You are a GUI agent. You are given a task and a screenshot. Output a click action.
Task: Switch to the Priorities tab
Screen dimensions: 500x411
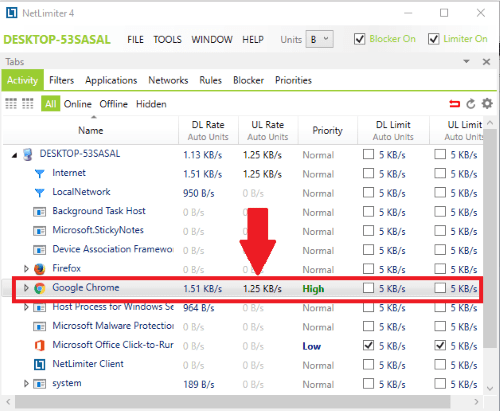(293, 80)
